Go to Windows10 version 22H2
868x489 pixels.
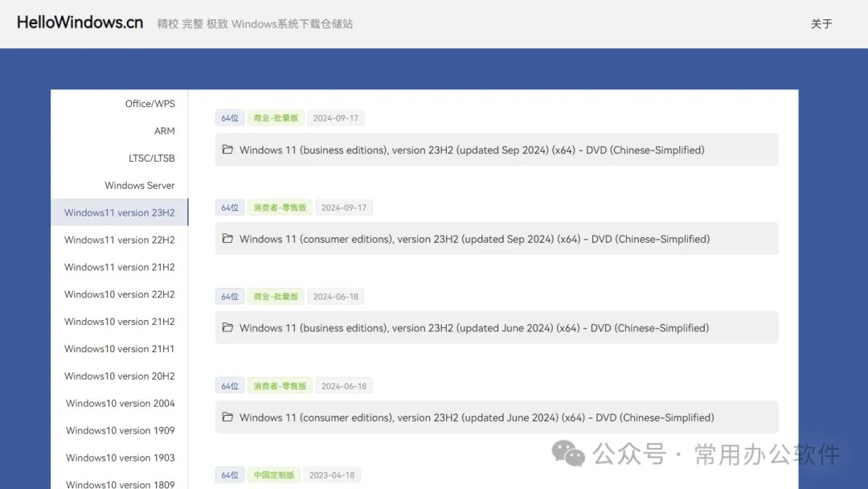119,294
